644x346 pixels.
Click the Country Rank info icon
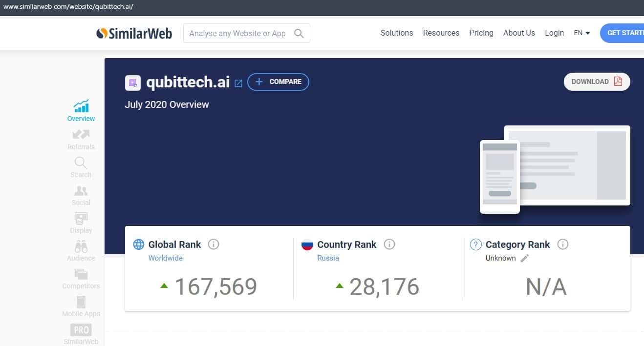389,244
